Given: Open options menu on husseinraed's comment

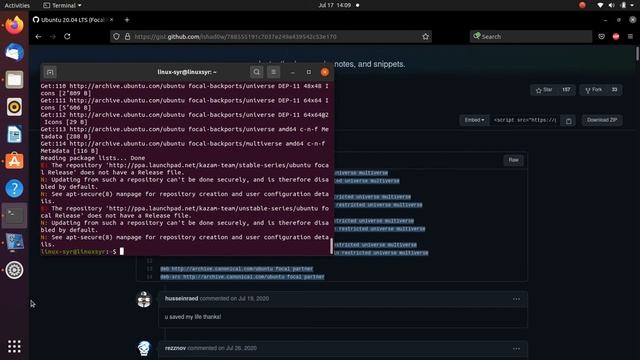Looking at the screenshot, I should [x=516, y=299].
